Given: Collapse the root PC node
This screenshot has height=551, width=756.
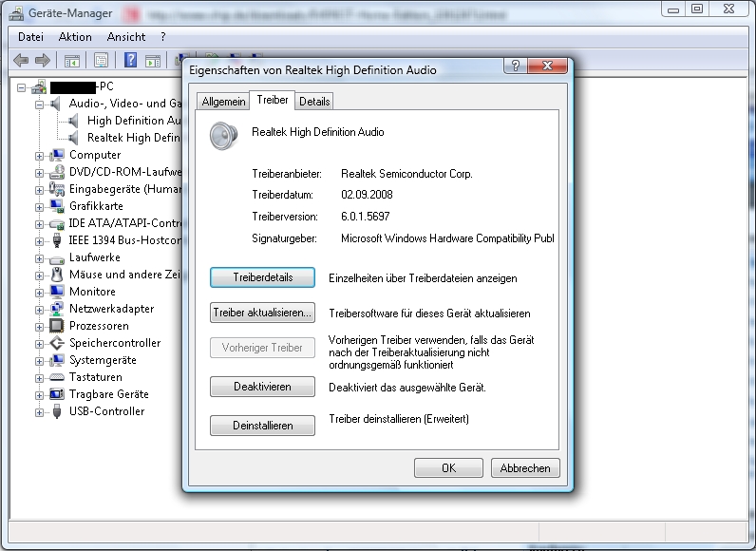Looking at the screenshot, I should 21,87.
